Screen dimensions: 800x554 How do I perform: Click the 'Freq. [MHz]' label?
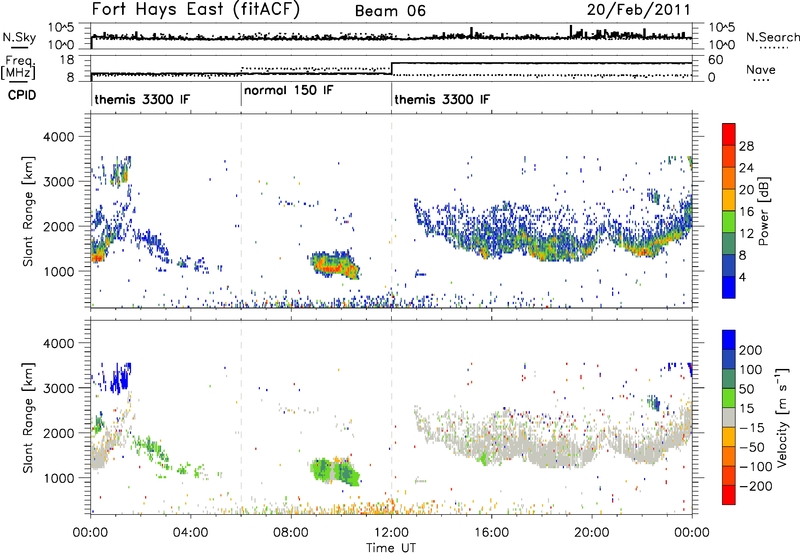[18, 67]
